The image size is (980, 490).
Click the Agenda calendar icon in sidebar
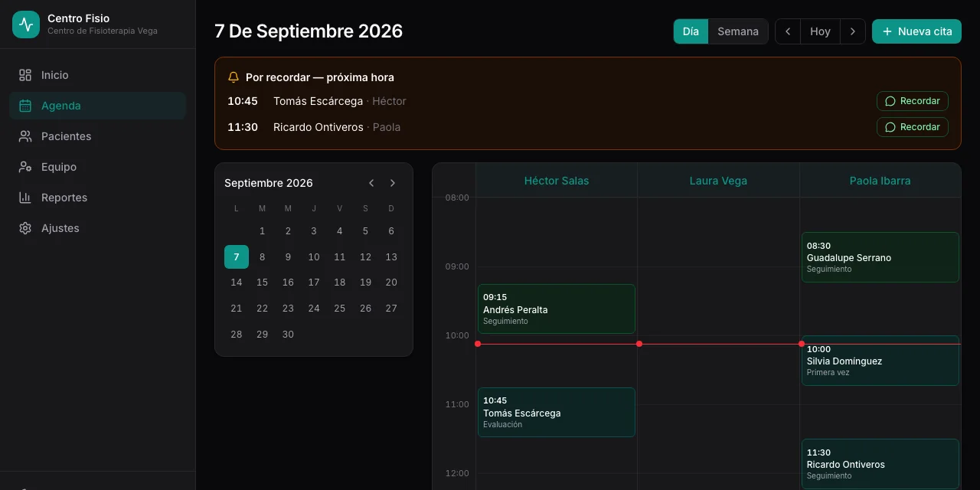tap(25, 106)
